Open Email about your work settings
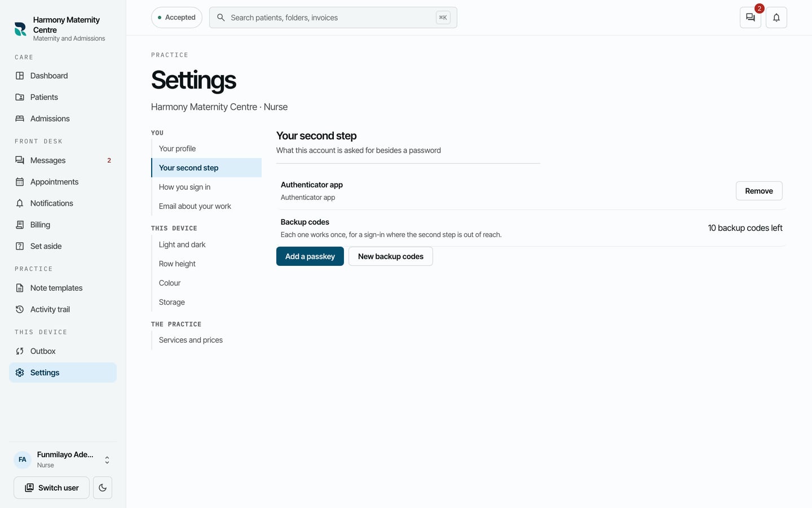 [x=206, y=206]
